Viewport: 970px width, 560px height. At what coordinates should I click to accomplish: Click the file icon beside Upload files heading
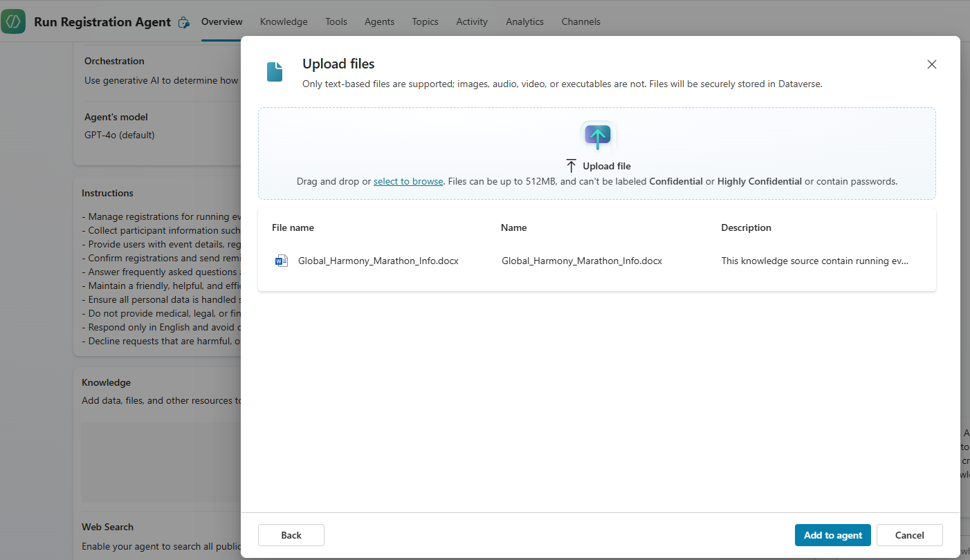click(x=275, y=72)
